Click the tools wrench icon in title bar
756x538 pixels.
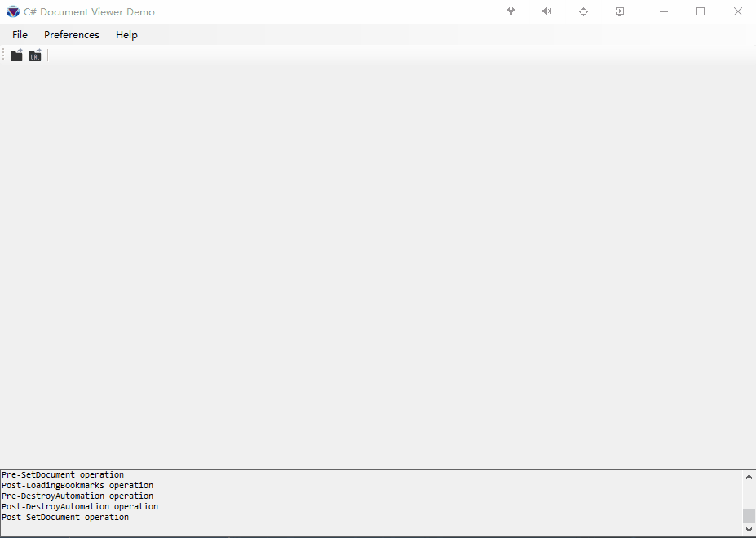point(511,11)
